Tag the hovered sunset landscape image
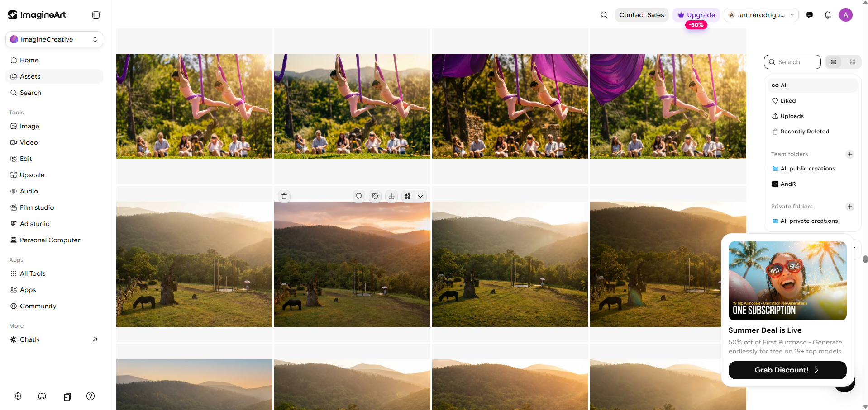The height and width of the screenshot is (410, 868). [x=375, y=196]
